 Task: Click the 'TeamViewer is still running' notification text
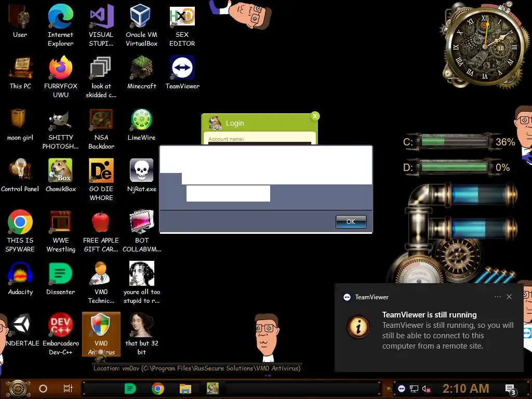(429, 315)
